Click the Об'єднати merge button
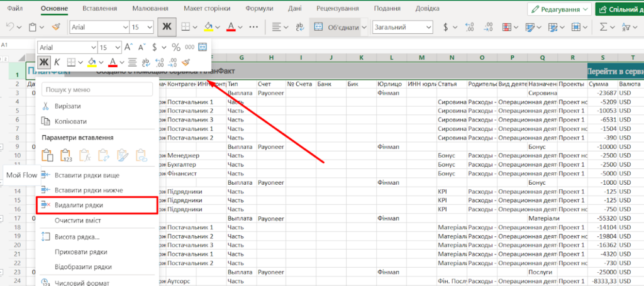This screenshot has height=286, width=644. coord(335,27)
